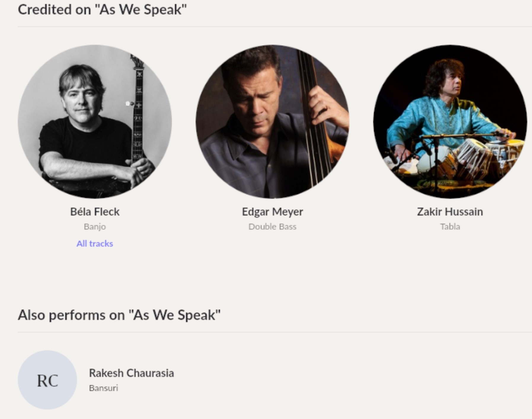The height and width of the screenshot is (419, 532).
Task: Click the Tabla instrument label
Action: (450, 227)
